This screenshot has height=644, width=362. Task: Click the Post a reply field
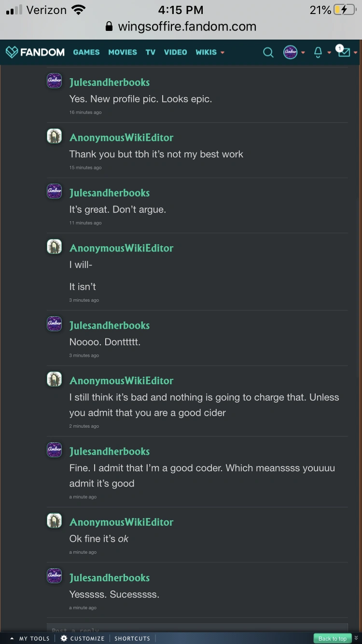[197, 628]
